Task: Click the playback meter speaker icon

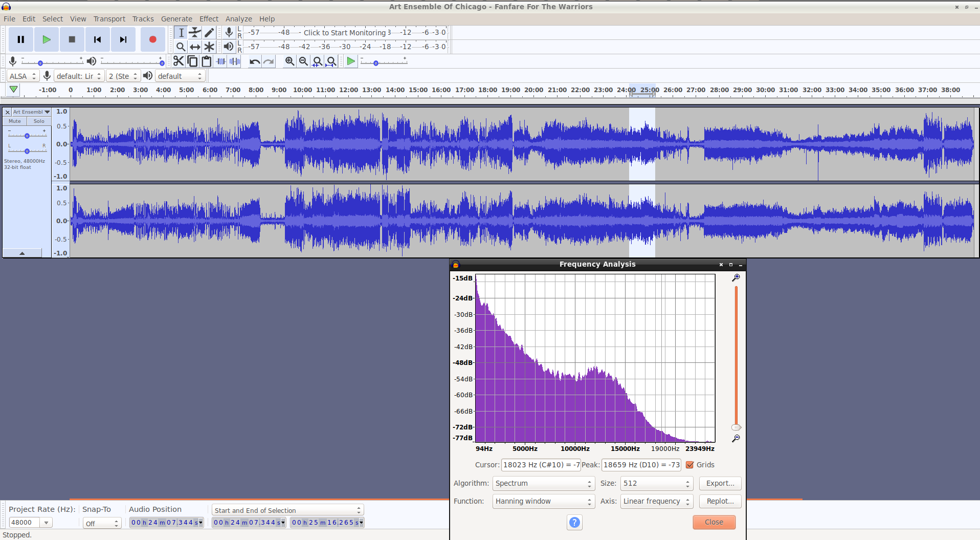Action: tap(229, 47)
